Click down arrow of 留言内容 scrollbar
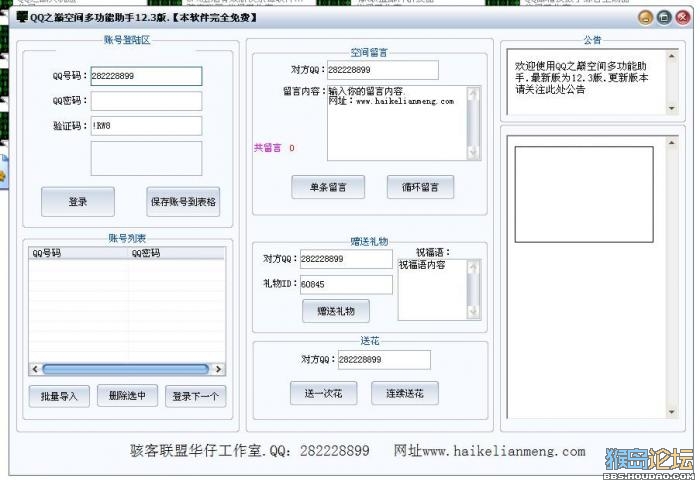 pyautogui.click(x=473, y=153)
